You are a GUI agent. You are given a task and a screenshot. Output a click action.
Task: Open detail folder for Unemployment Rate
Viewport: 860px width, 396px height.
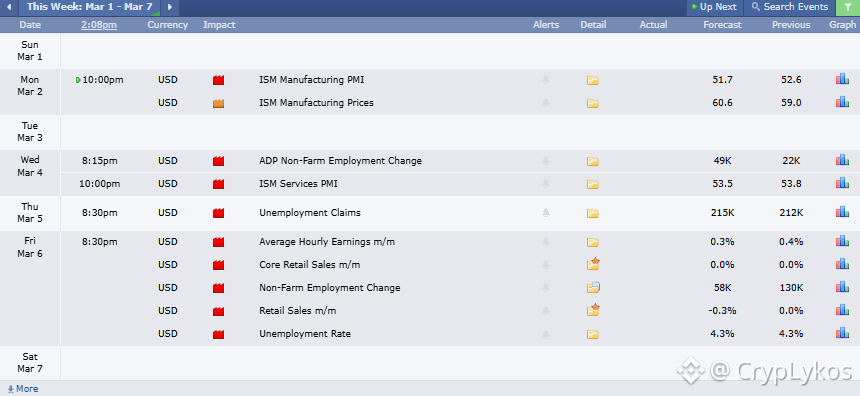(x=592, y=335)
